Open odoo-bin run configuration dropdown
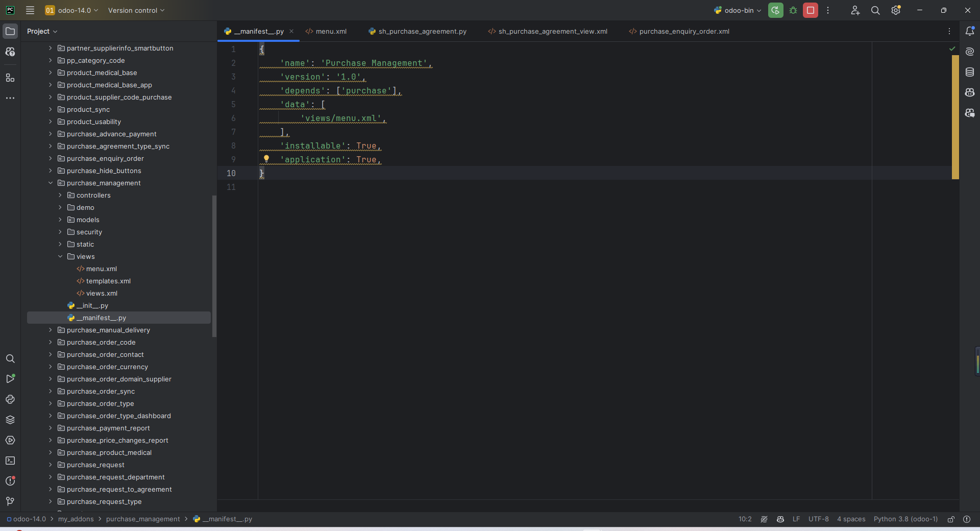Viewport: 980px width, 531px height. [x=738, y=10]
